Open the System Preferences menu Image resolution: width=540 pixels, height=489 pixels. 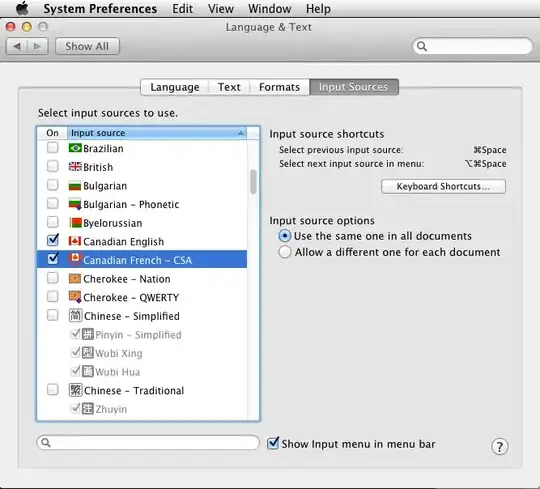tap(100, 9)
